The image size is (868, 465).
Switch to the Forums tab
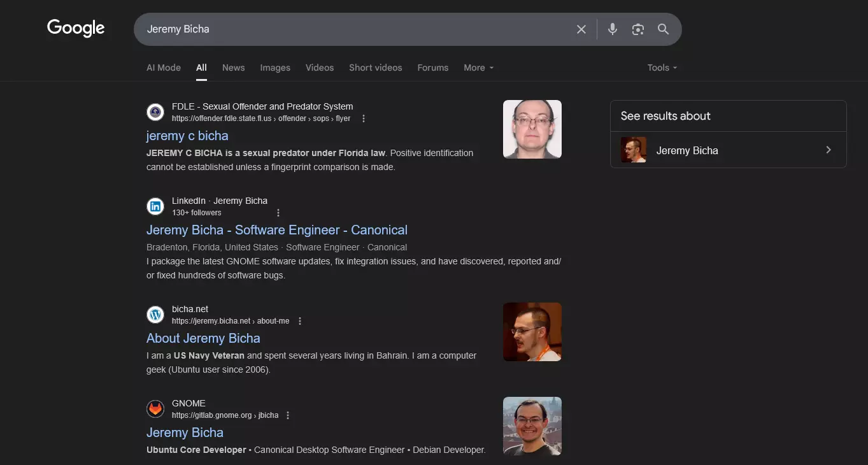[433, 68]
